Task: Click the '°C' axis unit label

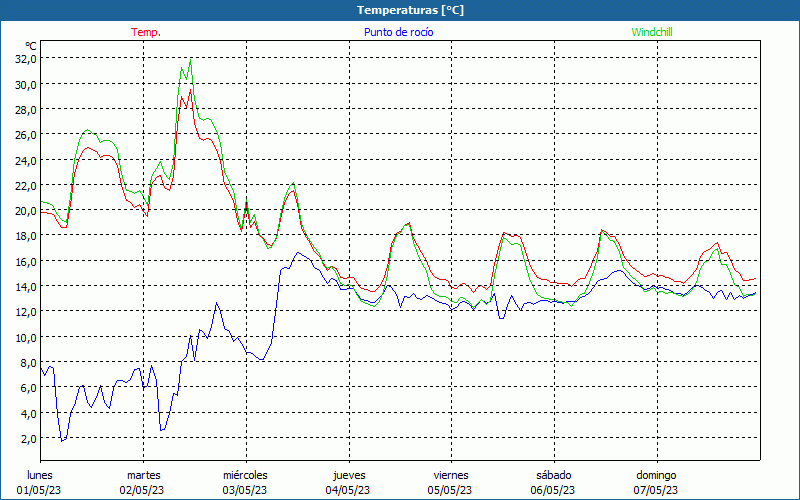Action: click(x=31, y=46)
